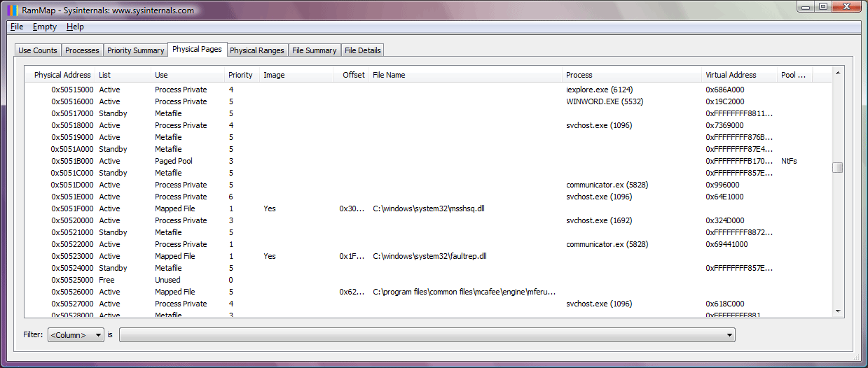Viewport: 868px width, 368px height.
Task: Go to the File Summary tab
Action: 314,50
